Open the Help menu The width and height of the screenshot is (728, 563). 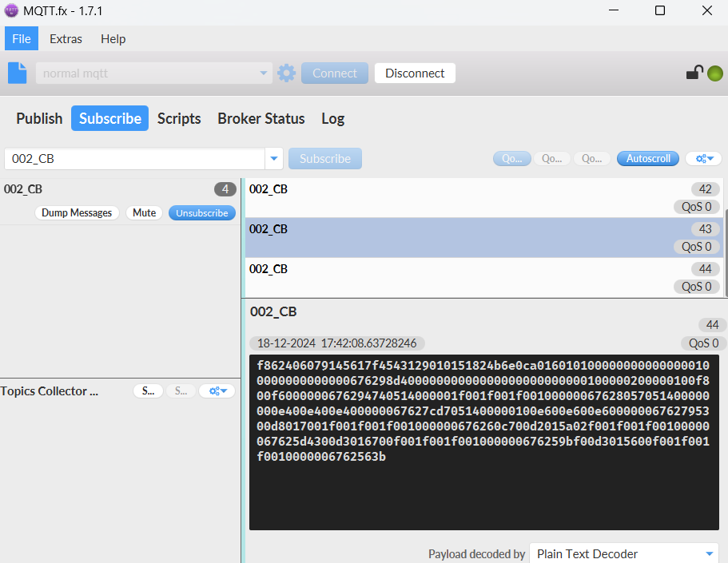tap(113, 38)
